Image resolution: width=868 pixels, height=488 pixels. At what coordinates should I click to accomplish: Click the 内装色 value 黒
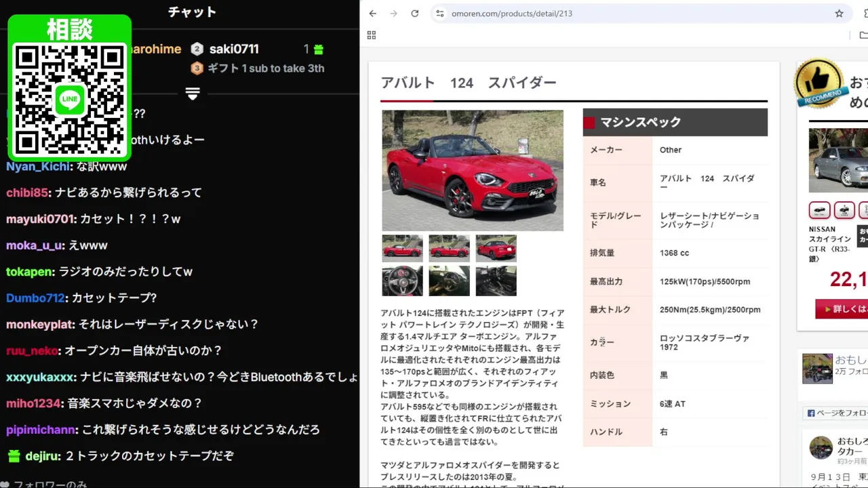click(664, 375)
